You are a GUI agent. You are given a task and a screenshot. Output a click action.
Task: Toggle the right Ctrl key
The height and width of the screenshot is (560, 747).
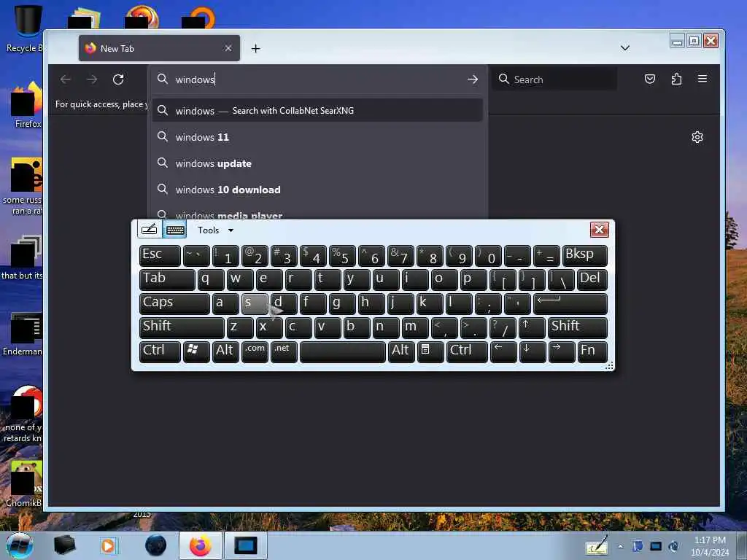(x=467, y=351)
